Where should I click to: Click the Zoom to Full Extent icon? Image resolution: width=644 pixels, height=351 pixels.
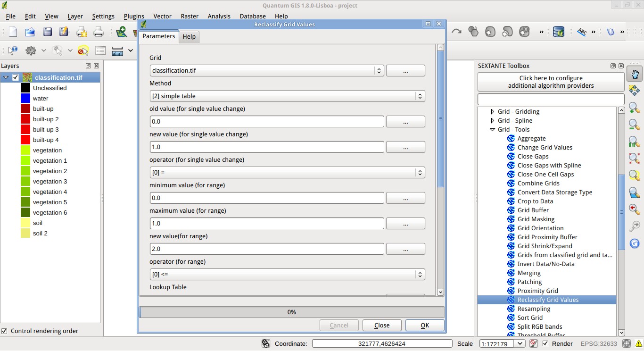pyautogui.click(x=634, y=159)
